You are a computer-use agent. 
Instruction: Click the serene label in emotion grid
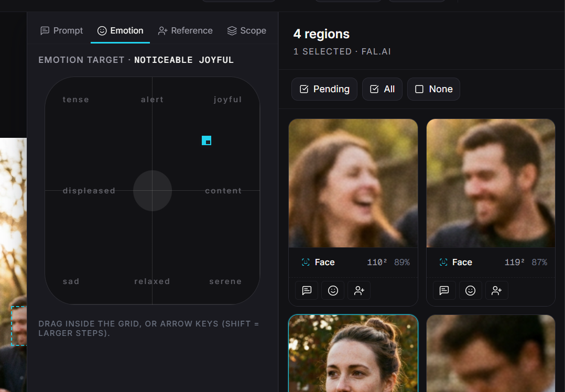[225, 281]
